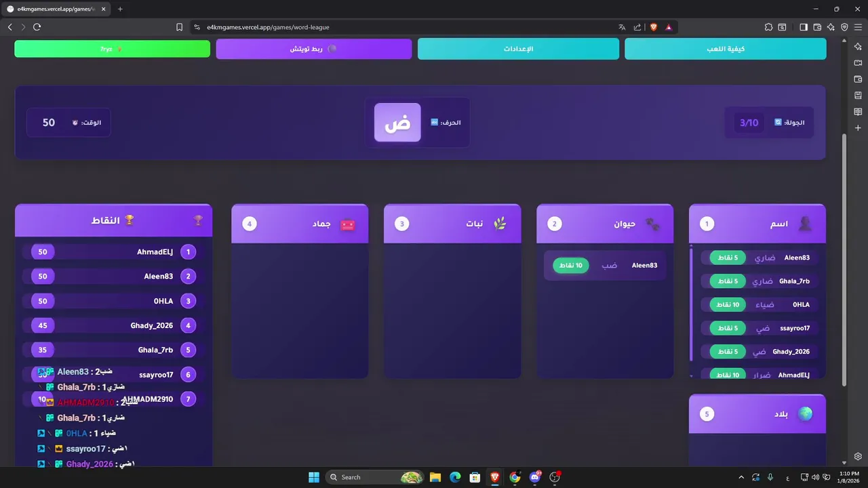Image resolution: width=868 pixels, height=488 pixels.
Task: Open the الإعدادات settings button
Action: pyautogui.click(x=518, y=49)
